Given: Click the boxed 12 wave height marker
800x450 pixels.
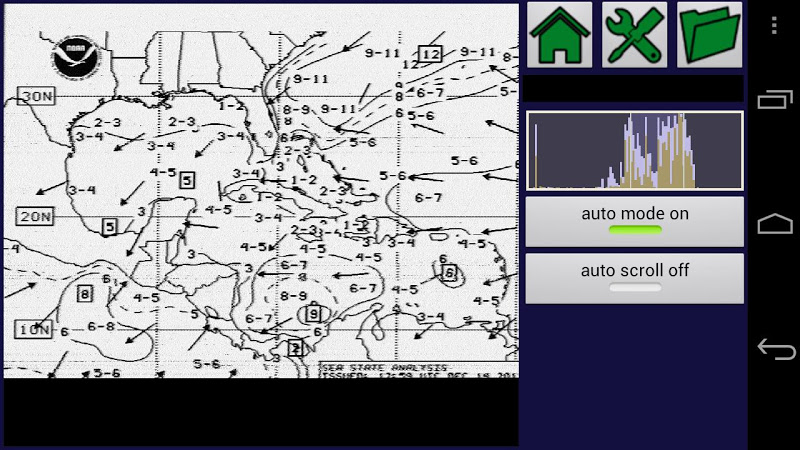Looking at the screenshot, I should point(430,54).
